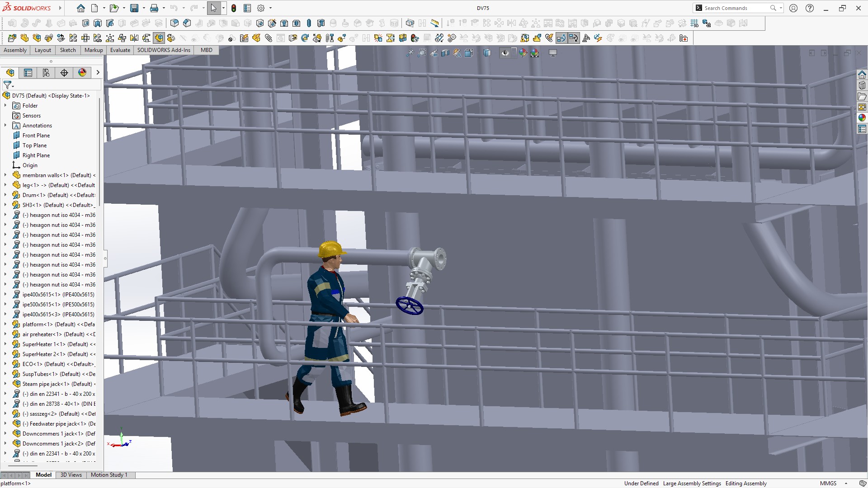The image size is (868, 488).
Task: Print the document using the printer icon
Action: [x=154, y=8]
